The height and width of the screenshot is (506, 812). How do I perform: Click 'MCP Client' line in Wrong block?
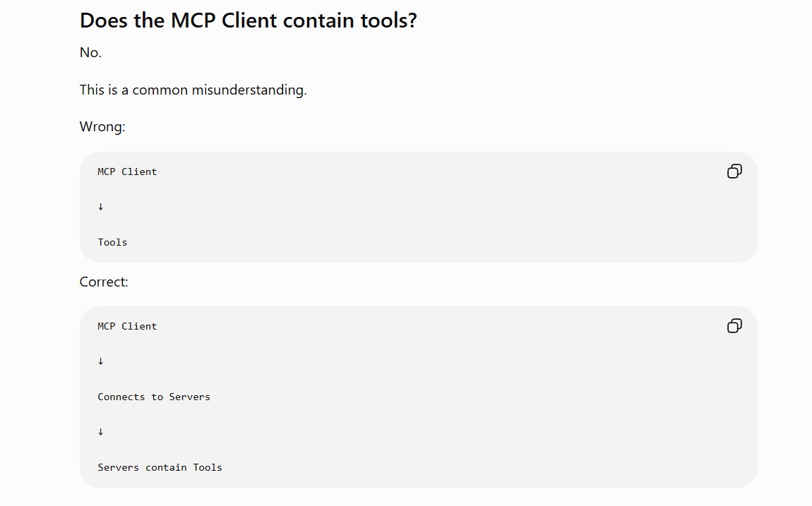[x=127, y=171]
